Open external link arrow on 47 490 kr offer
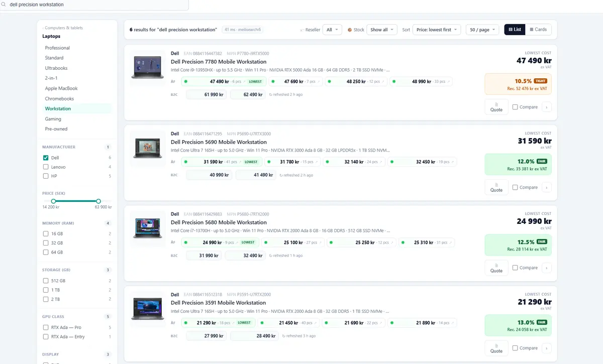 click(245, 81)
